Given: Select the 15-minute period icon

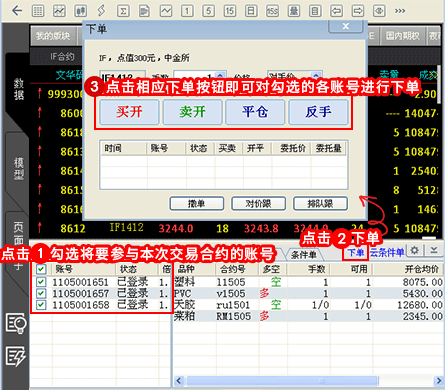Looking at the screenshot, I should click(x=230, y=11).
